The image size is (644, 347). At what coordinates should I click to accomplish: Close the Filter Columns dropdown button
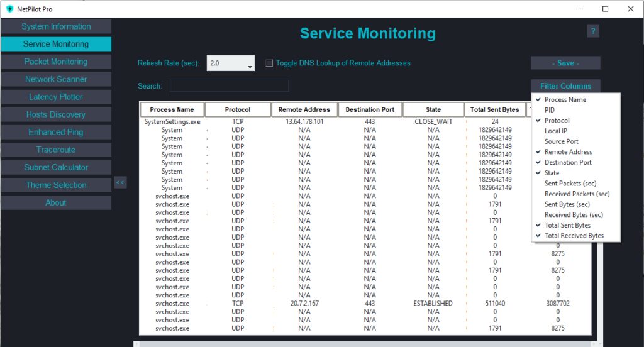(x=565, y=86)
